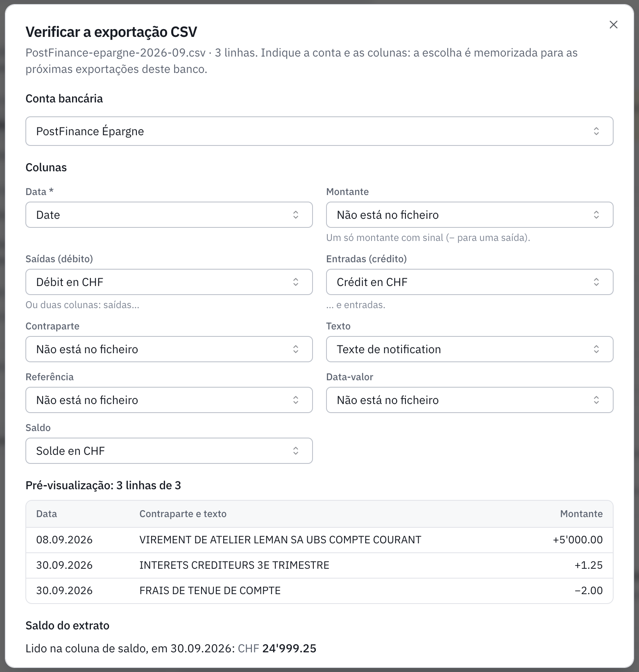Click the Montante header in preview table
Viewport: 639px width, 672px height.
[x=581, y=514]
